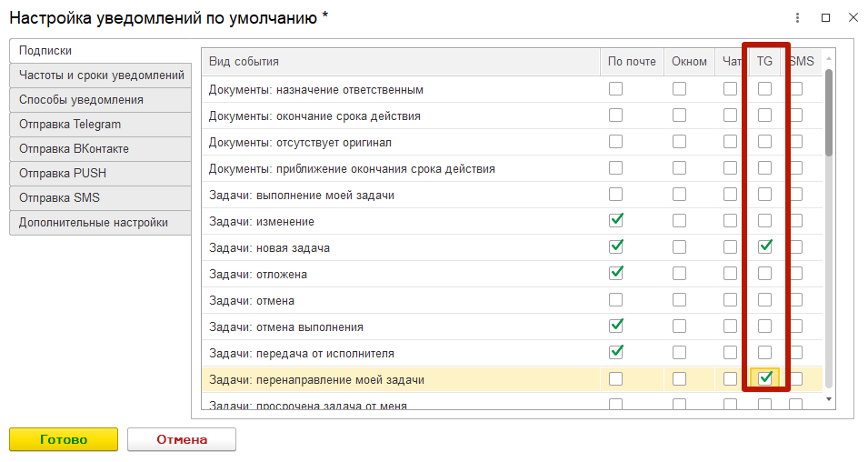Click the Отмена button
This screenshot has height=462, width=868.
[x=182, y=439]
